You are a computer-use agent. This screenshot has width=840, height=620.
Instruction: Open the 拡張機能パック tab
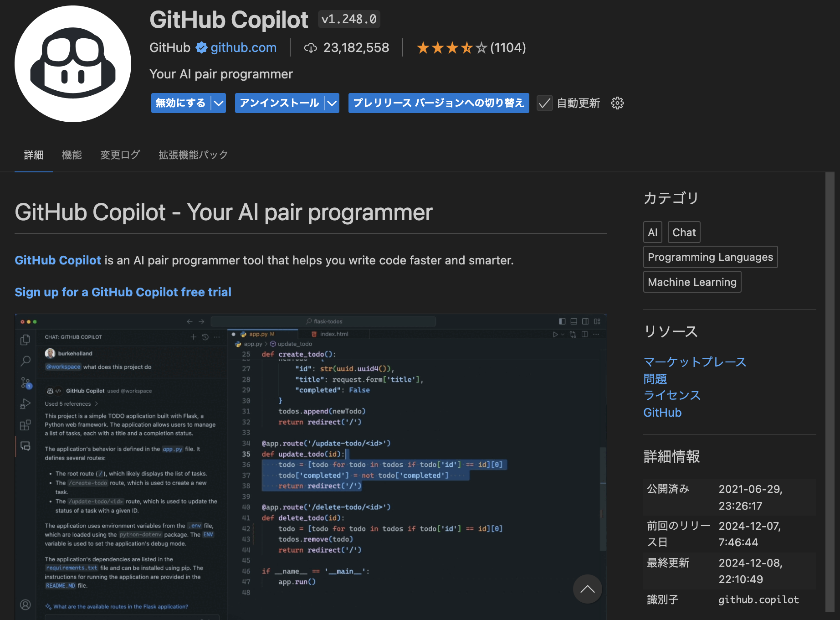tap(193, 155)
